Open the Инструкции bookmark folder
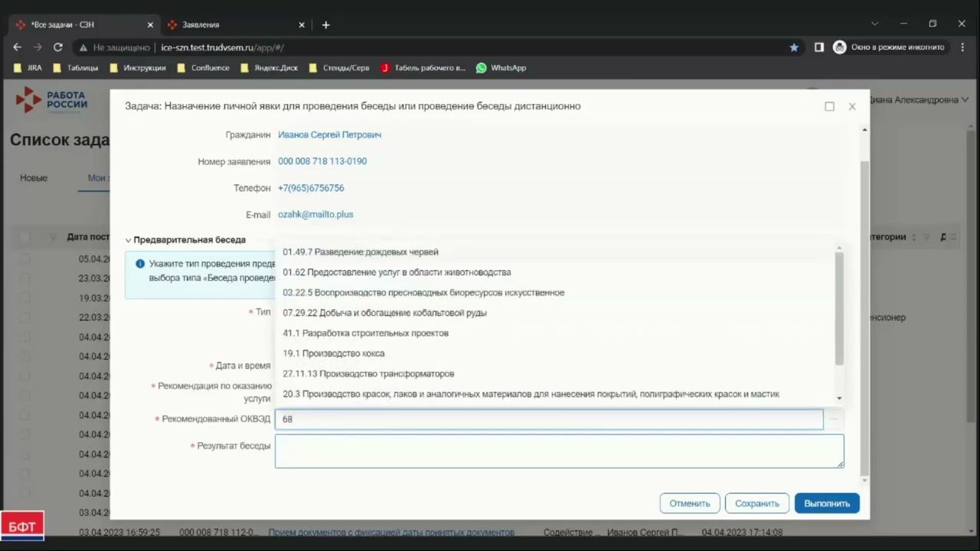This screenshot has height=551, width=980. [x=137, y=67]
